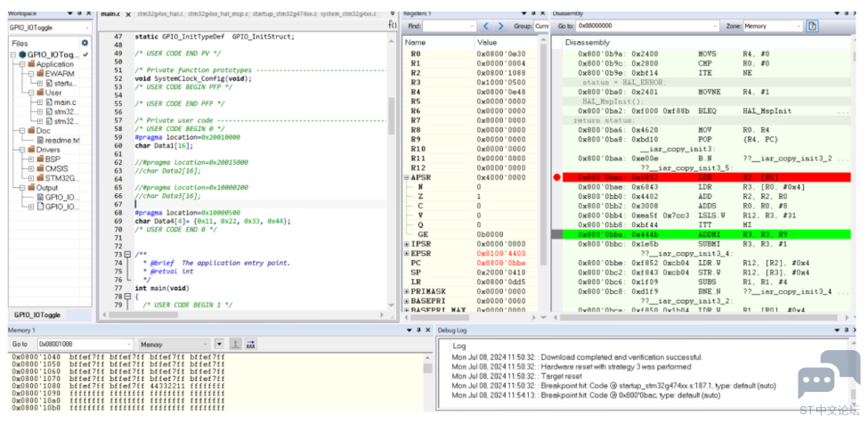
Task: Switch to the stm32g4xx_hal.c tab
Action: [x=159, y=13]
